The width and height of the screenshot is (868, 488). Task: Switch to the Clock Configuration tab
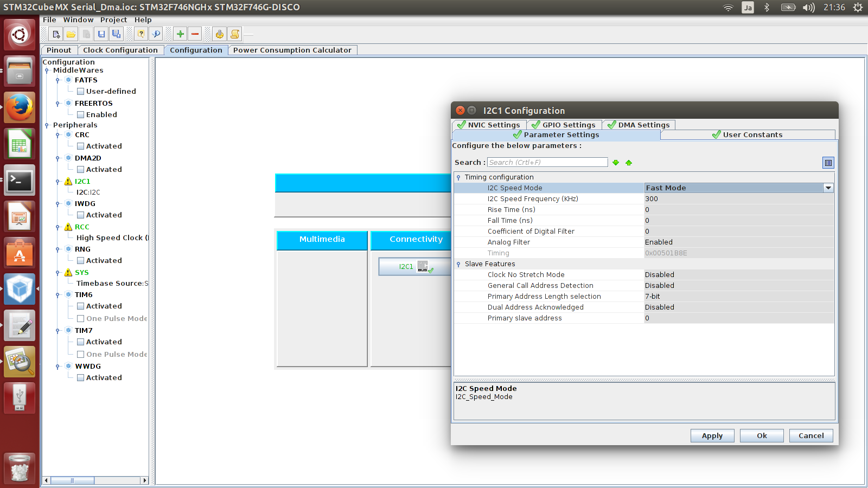coord(120,50)
